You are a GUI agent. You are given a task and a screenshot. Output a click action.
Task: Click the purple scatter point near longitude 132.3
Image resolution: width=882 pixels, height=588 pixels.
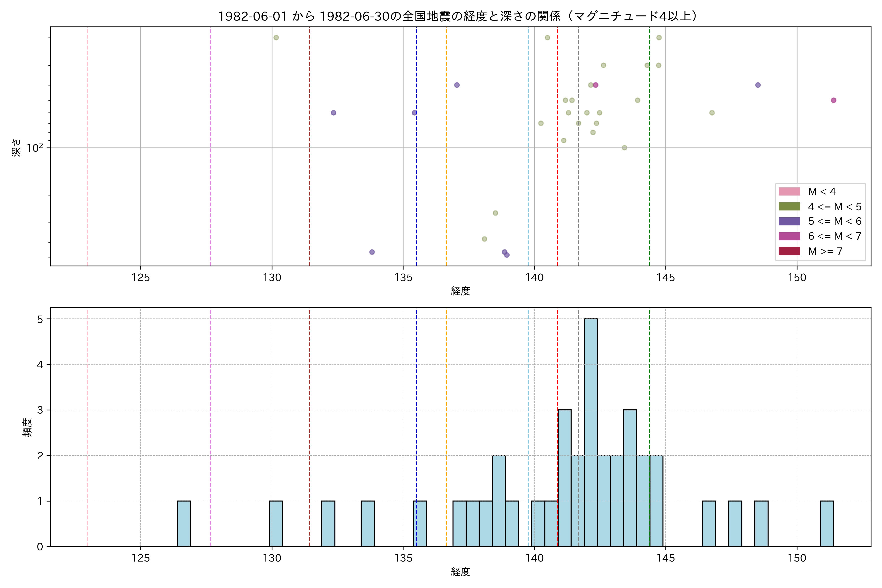click(333, 113)
